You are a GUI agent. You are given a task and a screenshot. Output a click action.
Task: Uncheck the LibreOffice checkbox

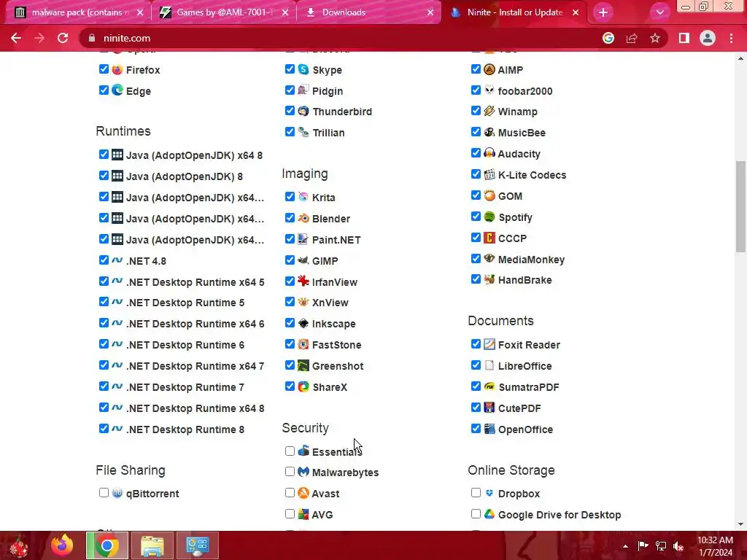click(476, 365)
